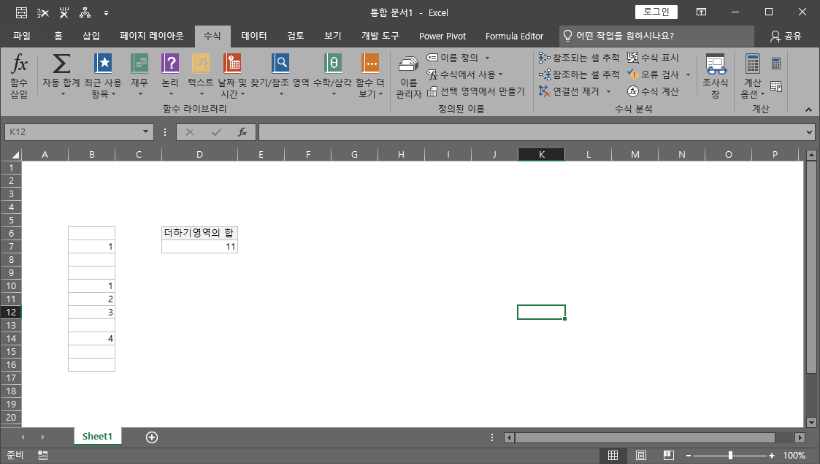The width and height of the screenshot is (820, 464).
Task: Add a new sheet with plus button
Action: click(x=152, y=437)
